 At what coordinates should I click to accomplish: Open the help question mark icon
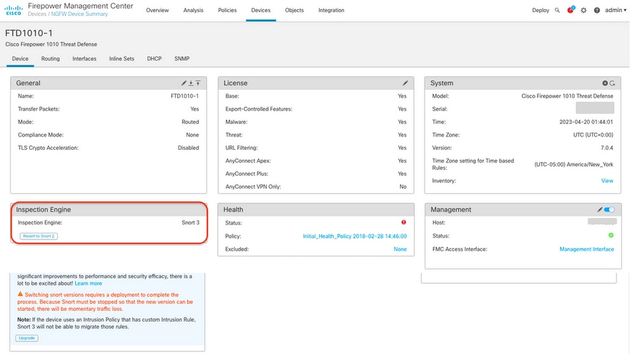597,10
